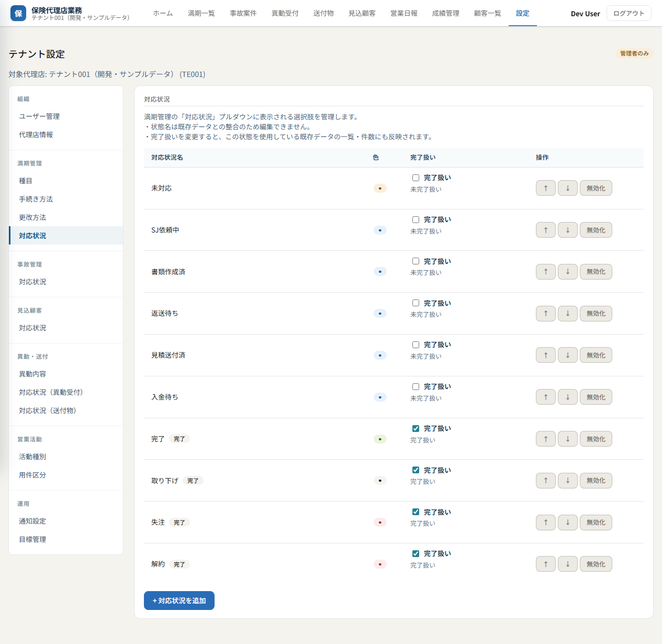Image resolution: width=662 pixels, height=644 pixels.
Task: Check 完了扱い for 書類作成済
Action: [416, 261]
